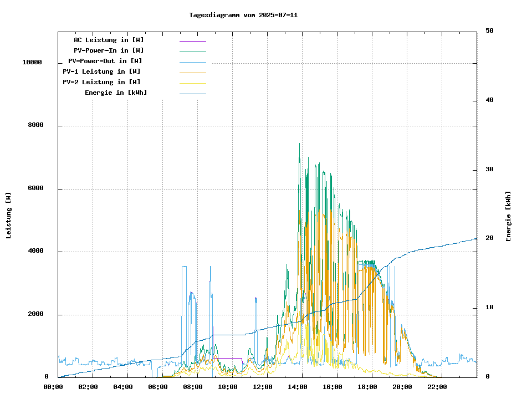Click the 2000 tick on power axis
Viewport: 532px width, 399px height.
click(36, 314)
